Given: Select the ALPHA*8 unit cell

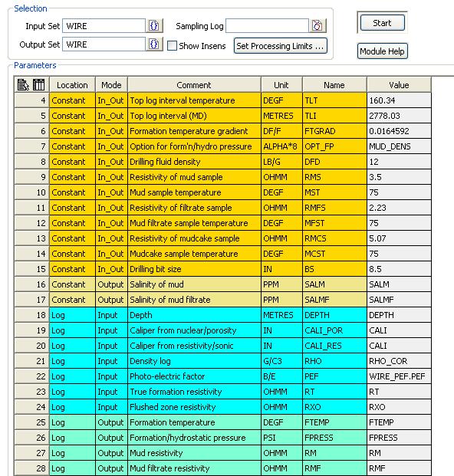Looking at the screenshot, I should (x=281, y=146).
